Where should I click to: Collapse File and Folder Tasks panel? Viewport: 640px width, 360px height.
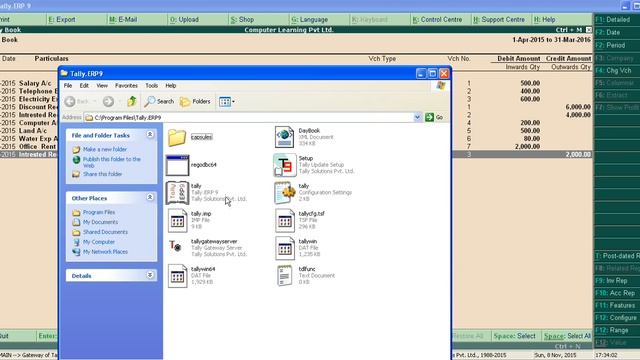coord(150,134)
